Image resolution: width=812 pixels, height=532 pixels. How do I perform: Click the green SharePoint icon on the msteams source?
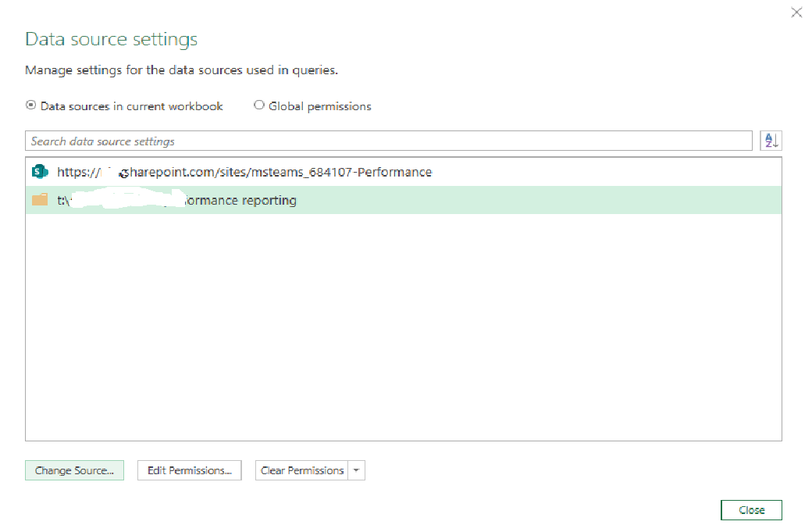[40, 171]
